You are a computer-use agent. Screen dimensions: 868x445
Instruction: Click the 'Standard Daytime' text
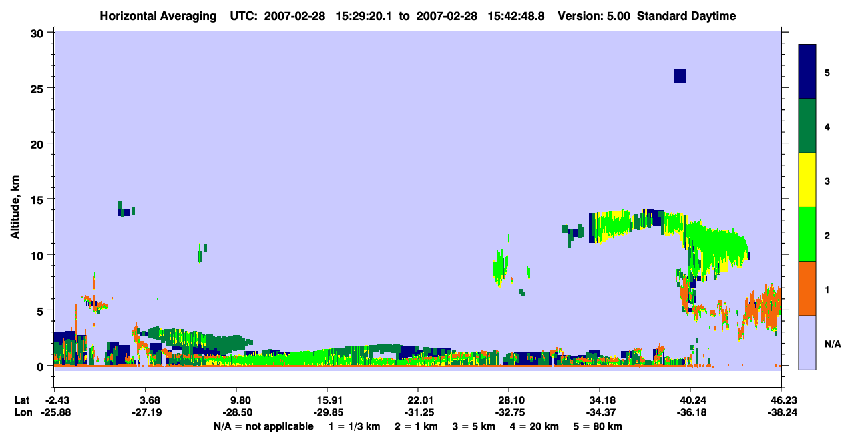(686, 16)
